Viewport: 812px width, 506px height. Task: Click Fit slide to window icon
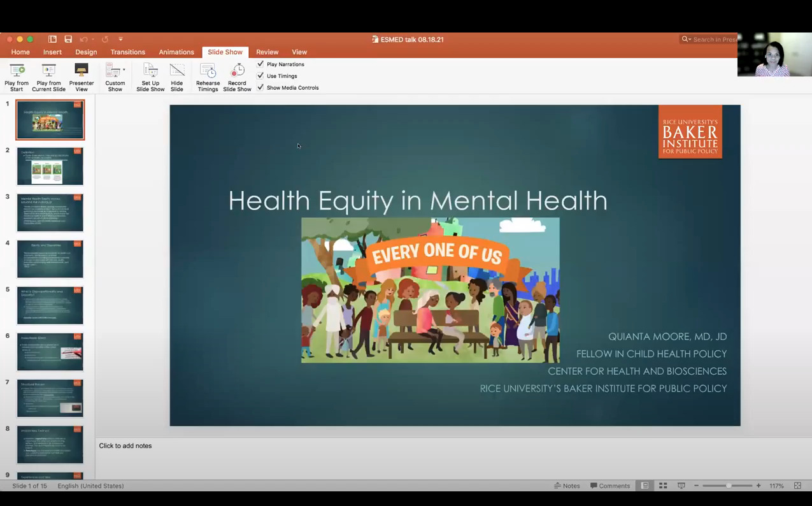[x=797, y=486]
